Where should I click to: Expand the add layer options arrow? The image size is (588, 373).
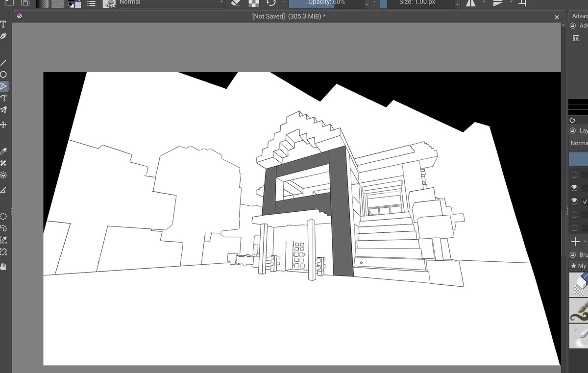click(585, 242)
